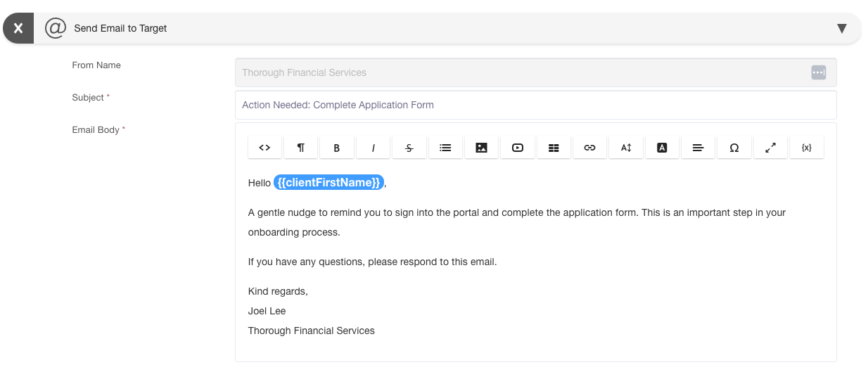Open the HTML code view

[x=264, y=148]
